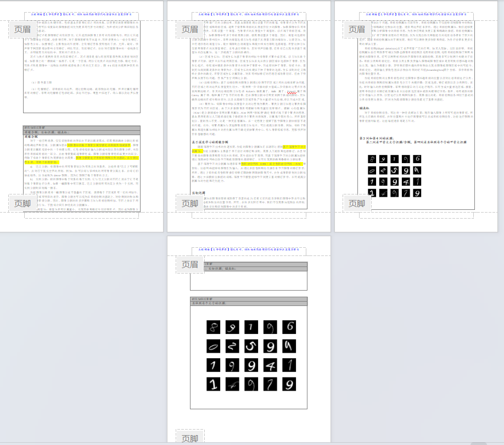Click the 页眉 header label on first page
This screenshot has width=504, height=445.
point(22,29)
